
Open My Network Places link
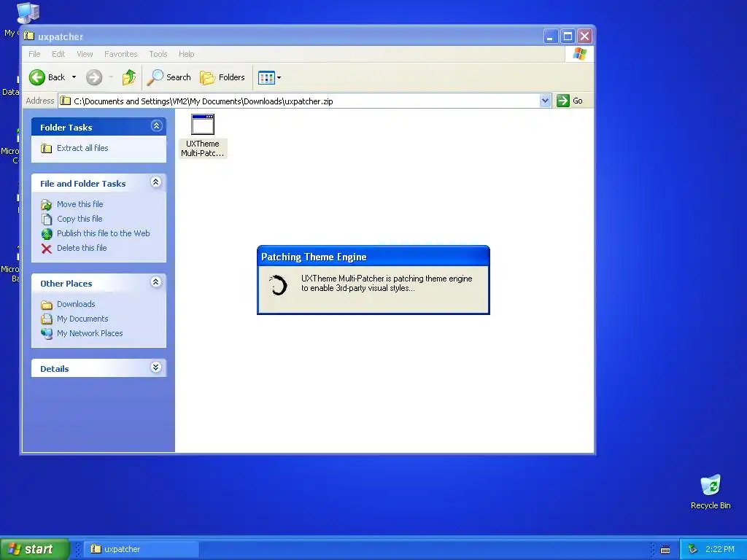pos(90,333)
